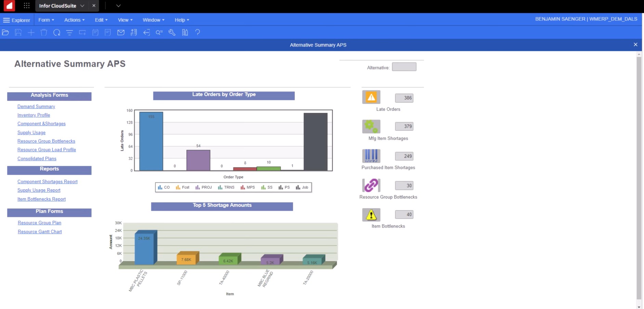Open the Resource Gantt Chart link
644x309 pixels.
point(40,231)
